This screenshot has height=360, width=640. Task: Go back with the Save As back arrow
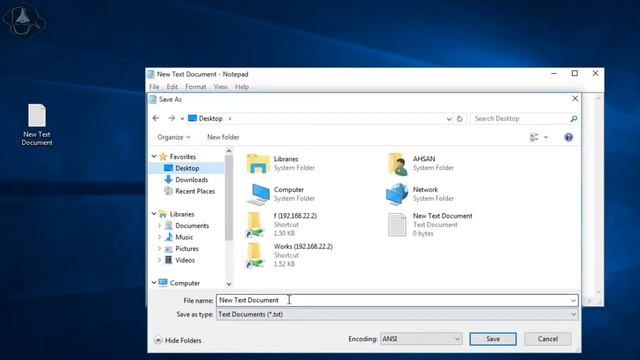[156, 118]
